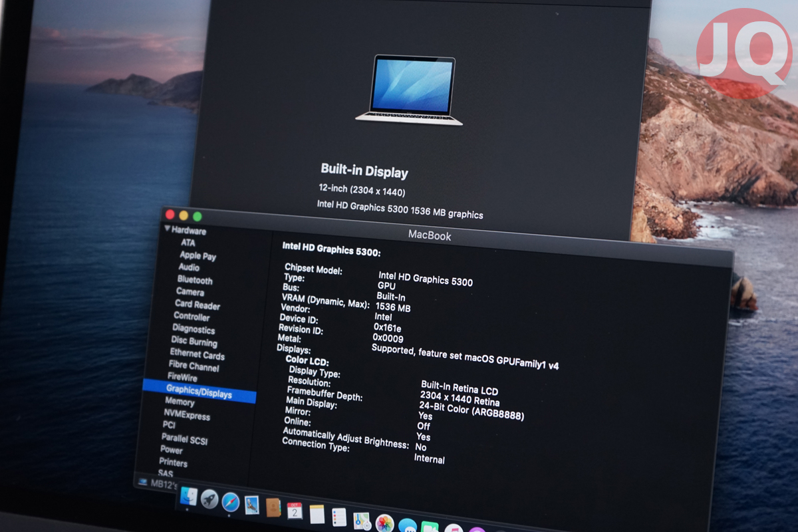
Task: Open Calendar icon showing Oct 2
Action: point(295,511)
